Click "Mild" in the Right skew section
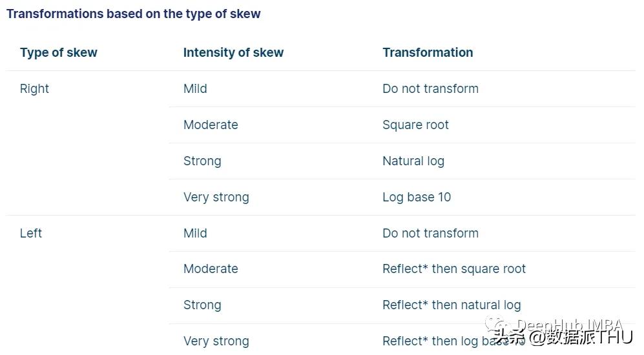 (195, 89)
